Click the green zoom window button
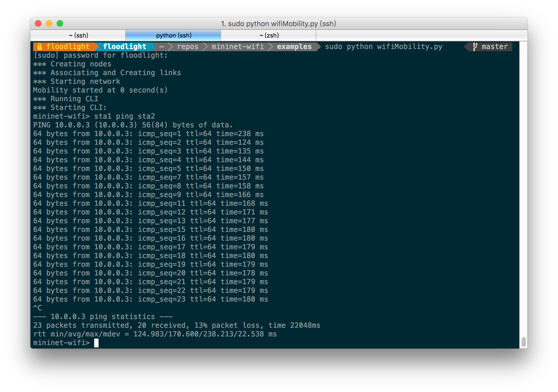 [x=60, y=24]
